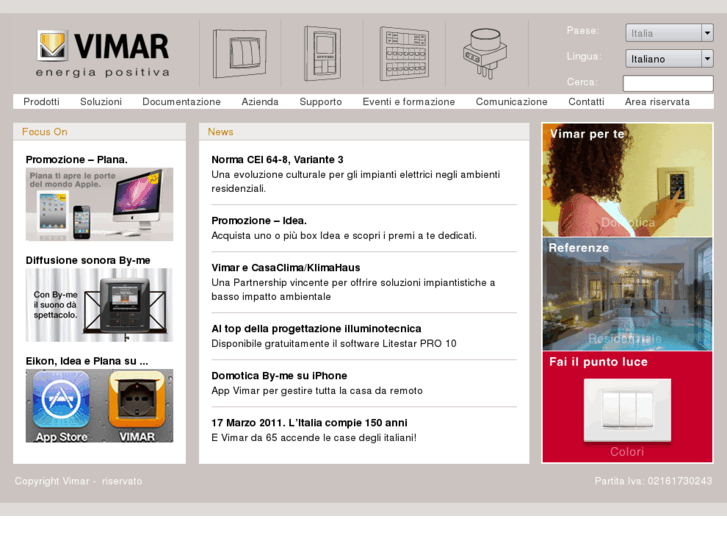Screen dimensions: 727x545
Task: Click the Vimar logo
Action: pyautogui.click(x=102, y=53)
